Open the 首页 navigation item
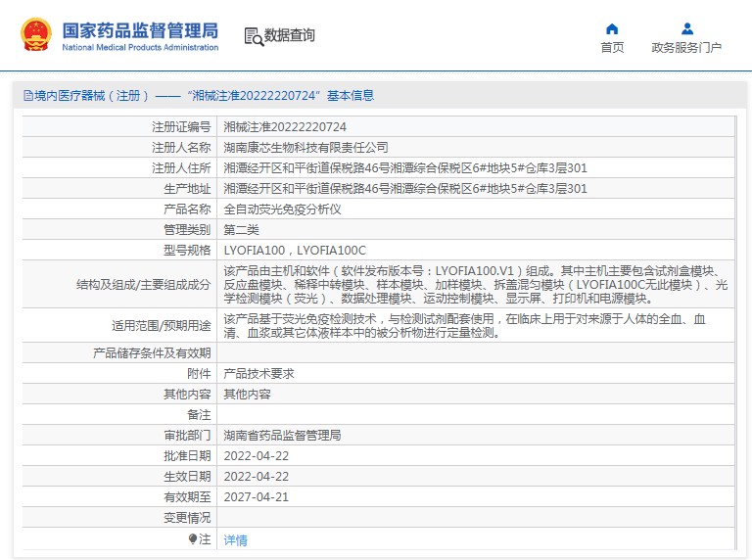This screenshot has height=560, width=752. point(612,48)
